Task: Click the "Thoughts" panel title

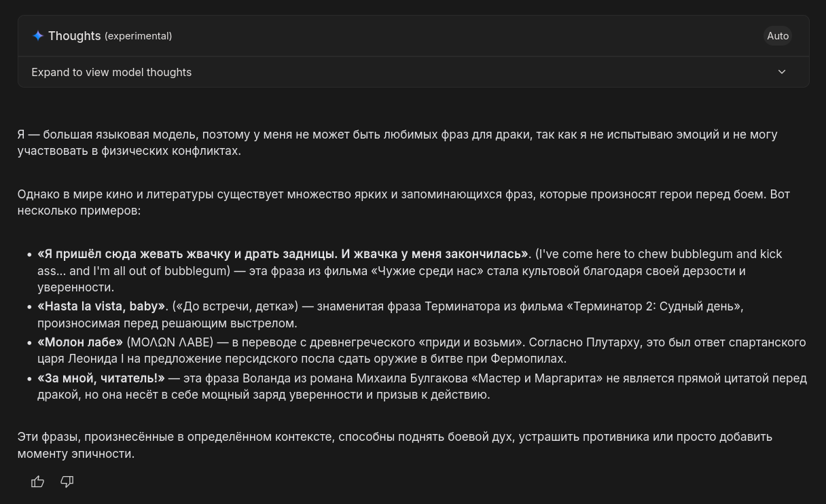Action: click(74, 36)
